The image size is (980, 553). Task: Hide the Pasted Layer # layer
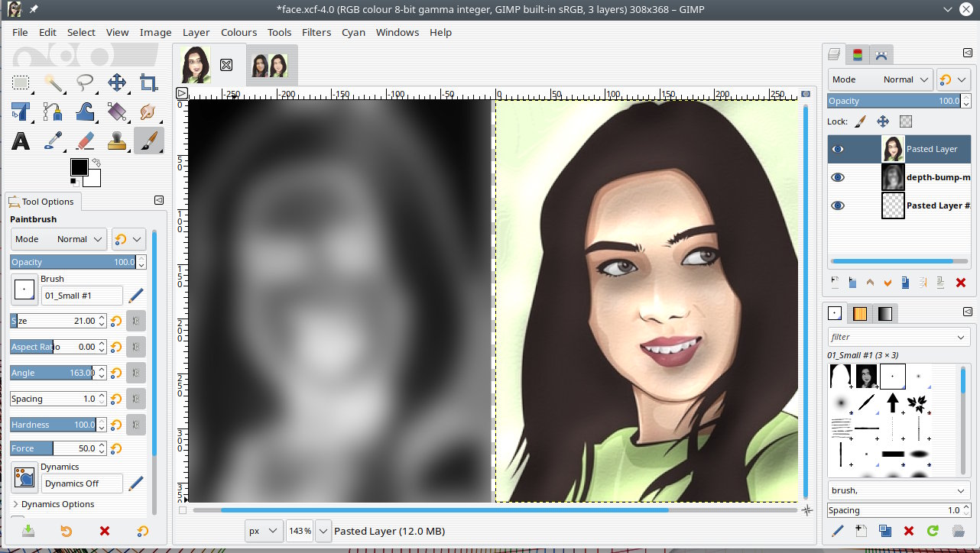tap(838, 205)
